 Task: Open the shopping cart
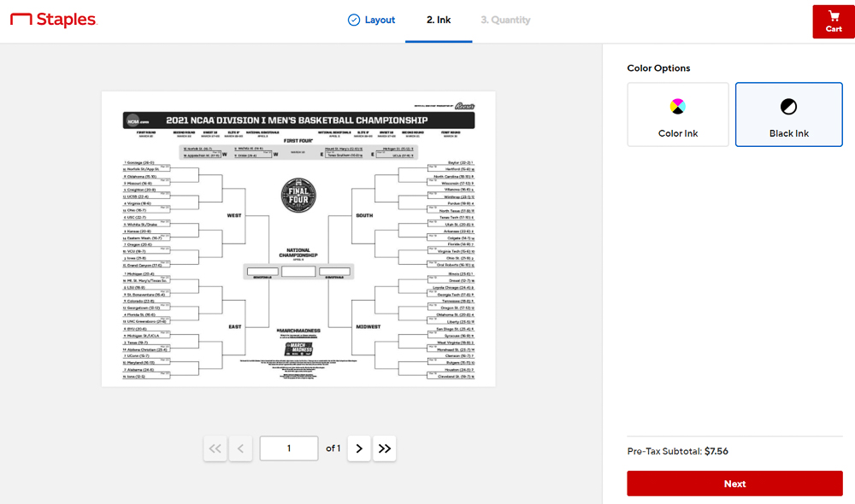833,22
